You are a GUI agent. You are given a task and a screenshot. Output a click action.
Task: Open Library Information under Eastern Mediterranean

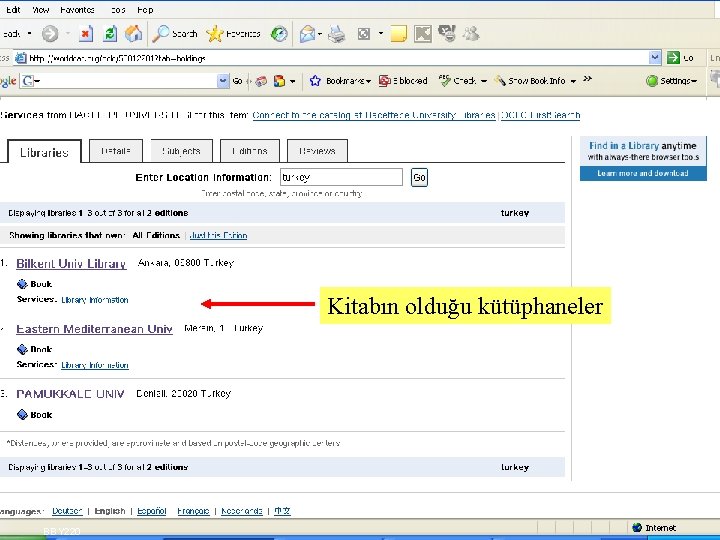tap(95, 365)
